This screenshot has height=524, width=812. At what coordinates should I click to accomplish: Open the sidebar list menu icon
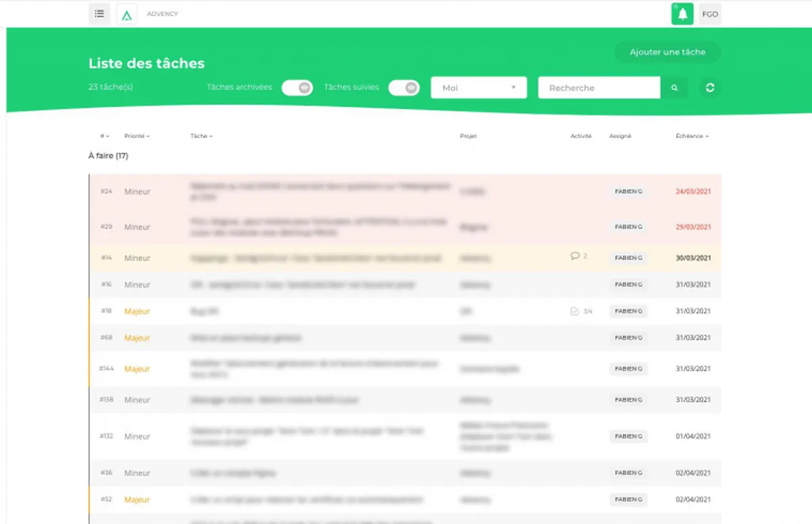point(99,14)
